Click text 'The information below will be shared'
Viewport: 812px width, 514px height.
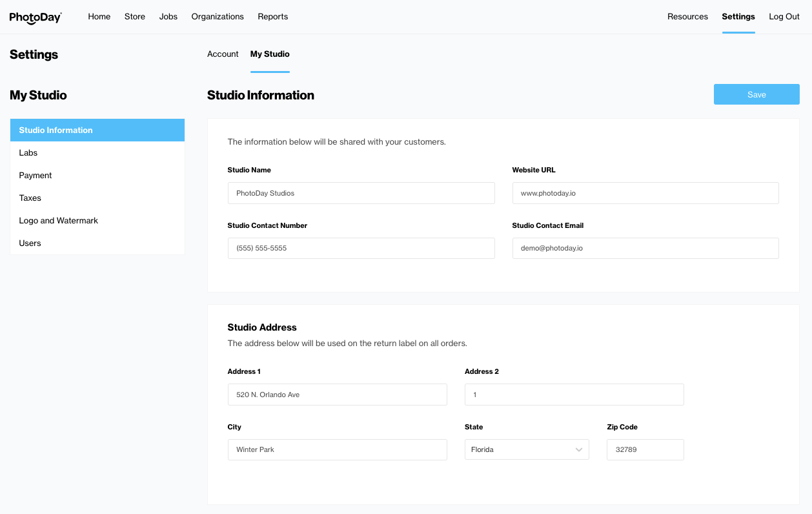(x=336, y=141)
